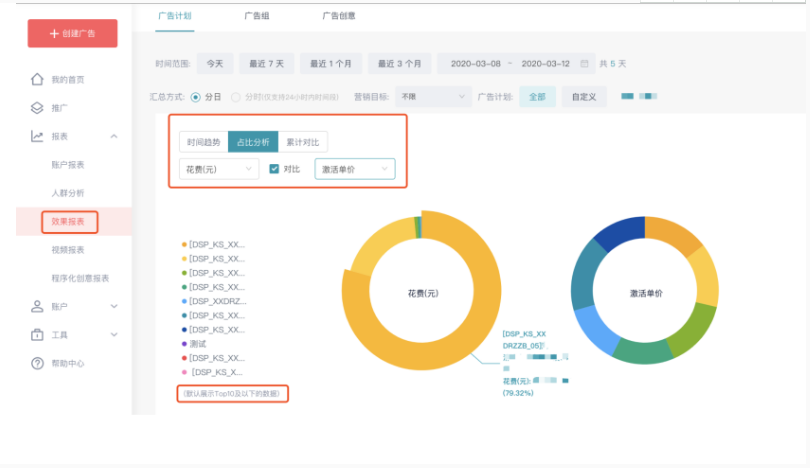Set time range to 最近 7 天
Viewport: 810px width, 468px height.
267,64
